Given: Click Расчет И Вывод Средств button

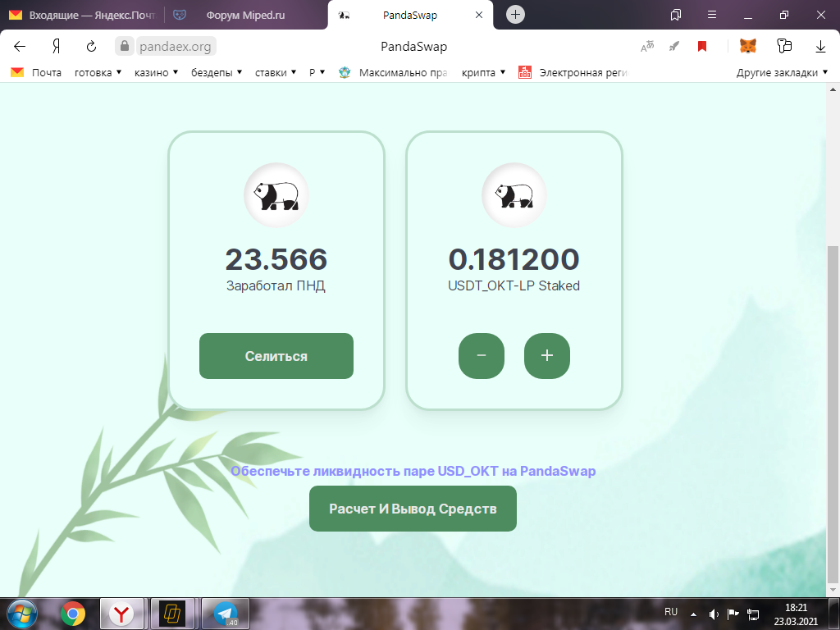Looking at the screenshot, I should pos(413,509).
